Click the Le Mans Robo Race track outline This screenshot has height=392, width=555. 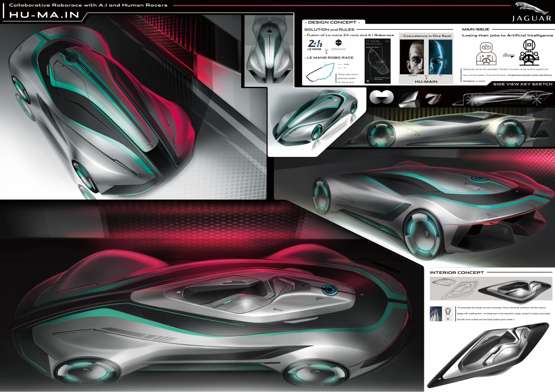click(x=318, y=74)
